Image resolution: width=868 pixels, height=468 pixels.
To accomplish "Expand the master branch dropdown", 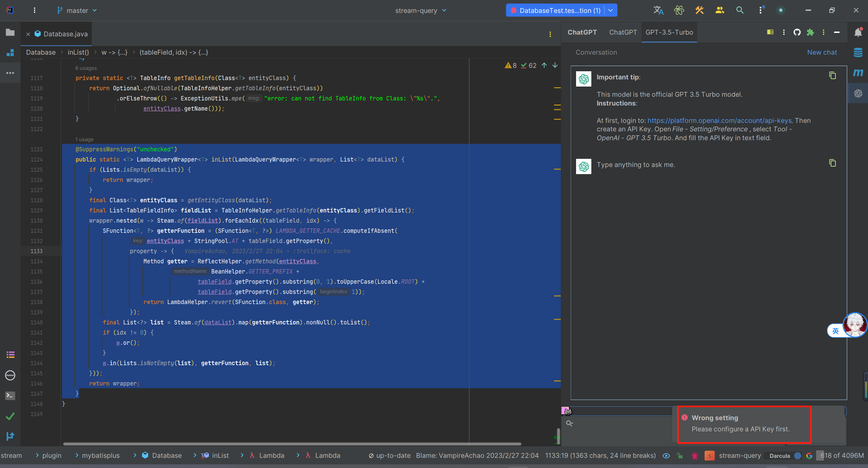I will [x=78, y=11].
